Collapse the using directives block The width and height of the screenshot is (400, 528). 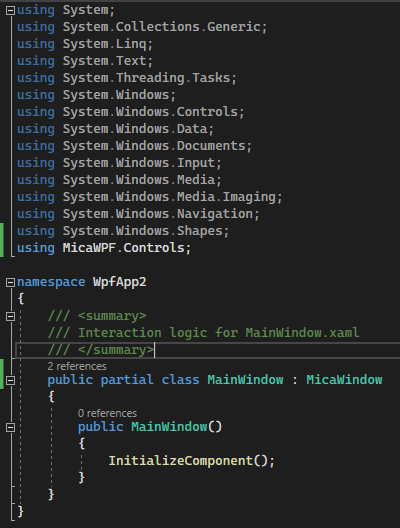(x=10, y=10)
